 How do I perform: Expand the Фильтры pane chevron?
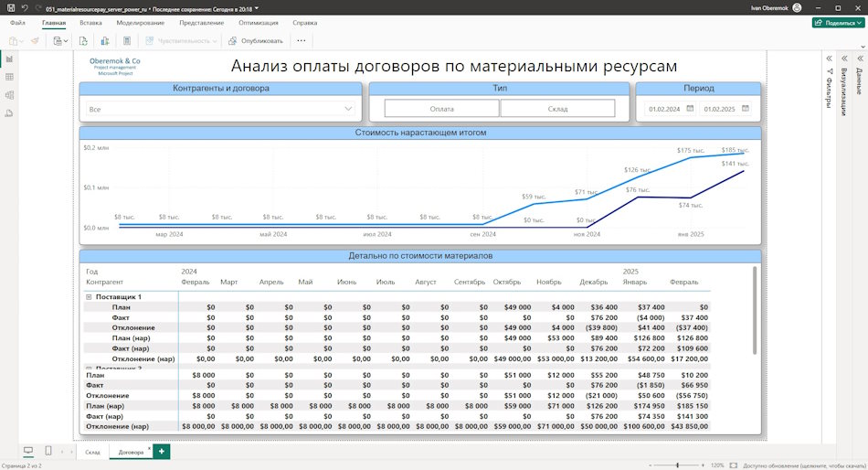[x=830, y=59]
